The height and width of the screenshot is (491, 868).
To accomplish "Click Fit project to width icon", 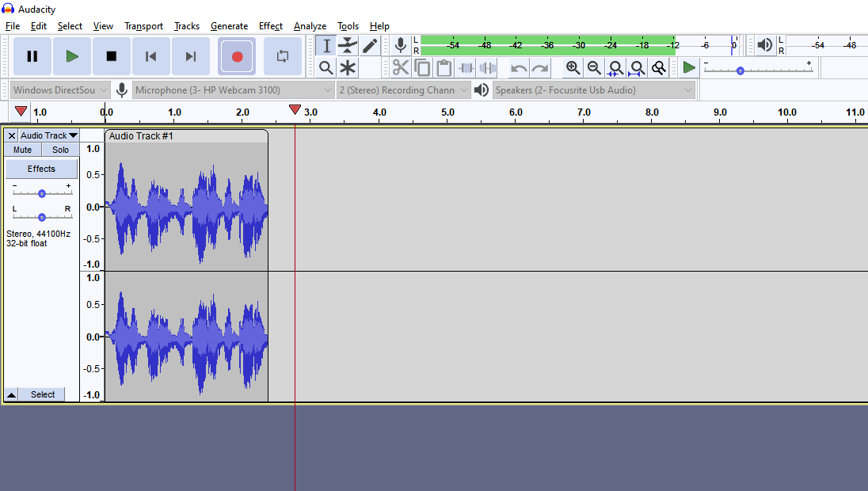I will tap(638, 68).
